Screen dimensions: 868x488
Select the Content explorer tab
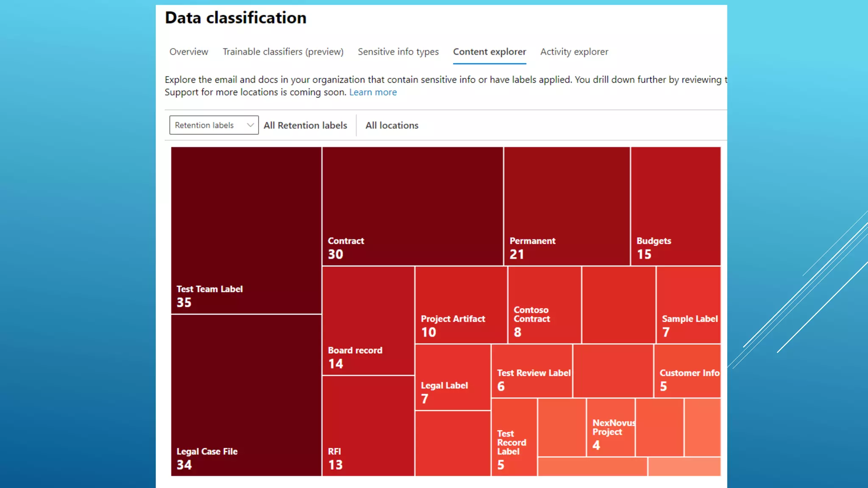click(x=489, y=52)
